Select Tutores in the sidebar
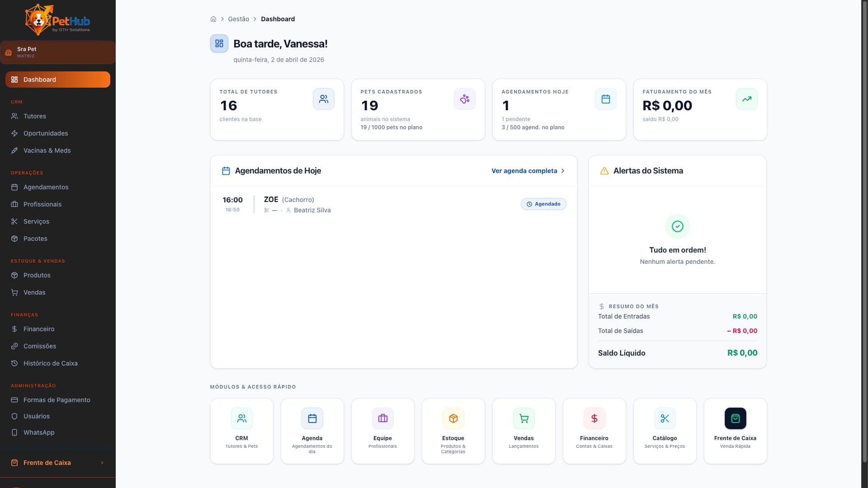This screenshot has width=868, height=488. 35,116
